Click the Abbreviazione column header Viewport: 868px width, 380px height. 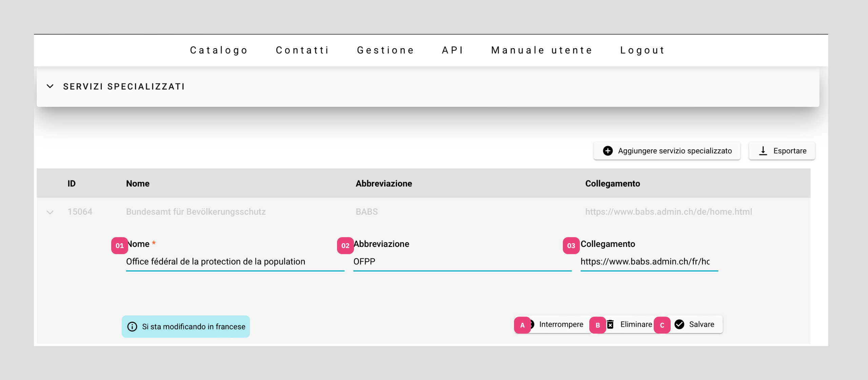tap(383, 184)
